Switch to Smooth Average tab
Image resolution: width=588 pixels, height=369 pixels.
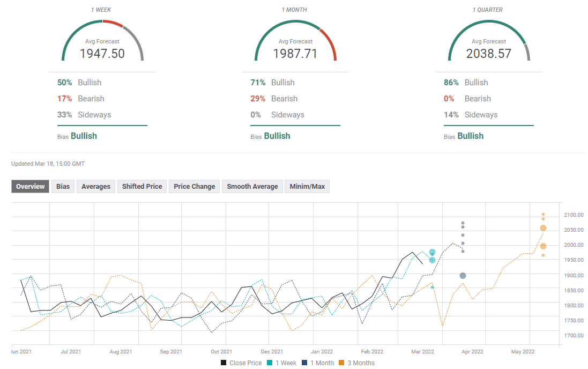point(252,187)
